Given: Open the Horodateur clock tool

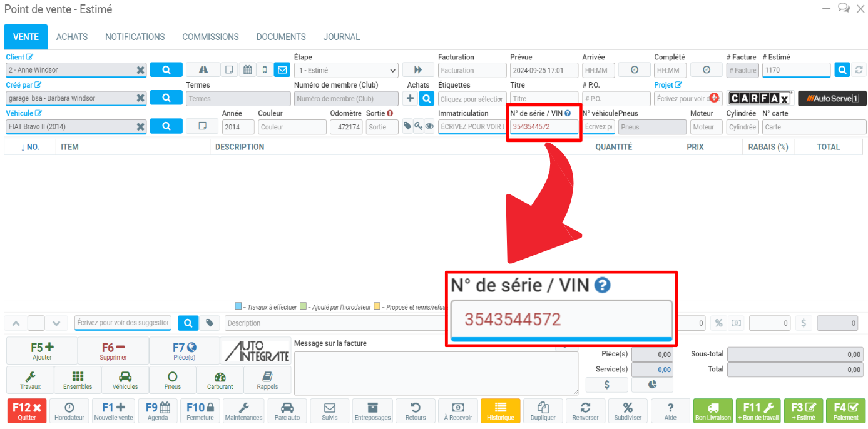Looking at the screenshot, I should (69, 411).
